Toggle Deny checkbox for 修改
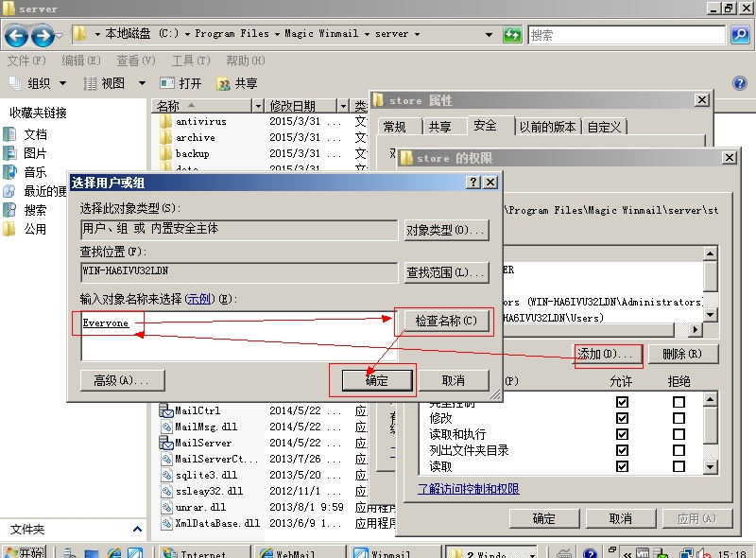Image resolution: width=756 pixels, height=558 pixels. 679,418
